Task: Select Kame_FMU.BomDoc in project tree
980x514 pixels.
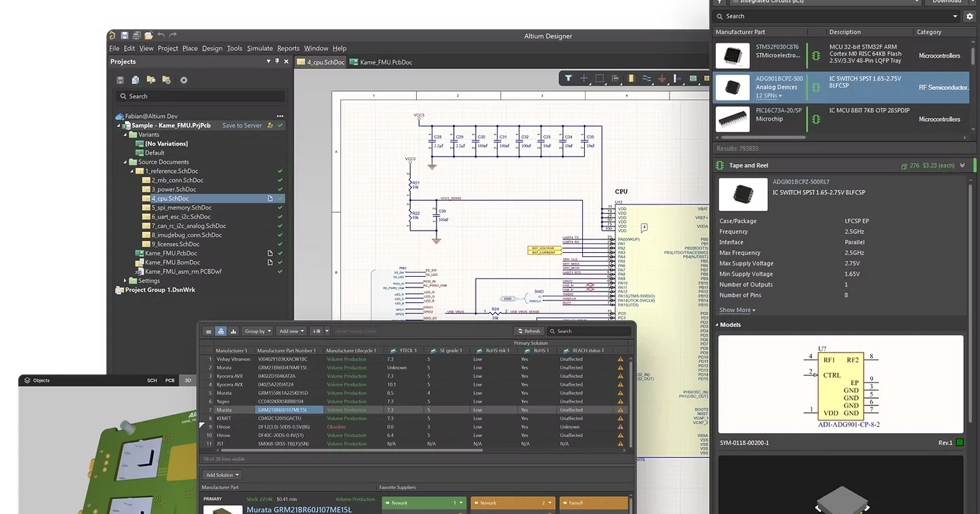Action: [172, 262]
